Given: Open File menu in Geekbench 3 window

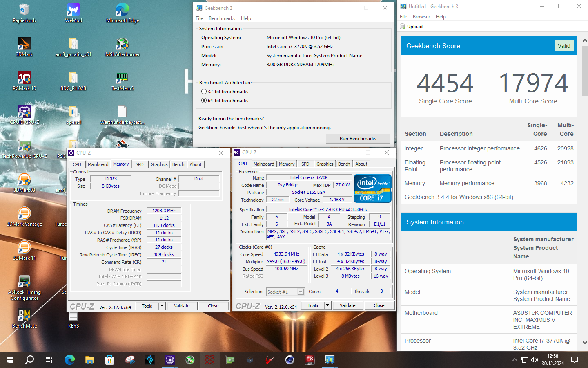Looking at the screenshot, I should [199, 18].
